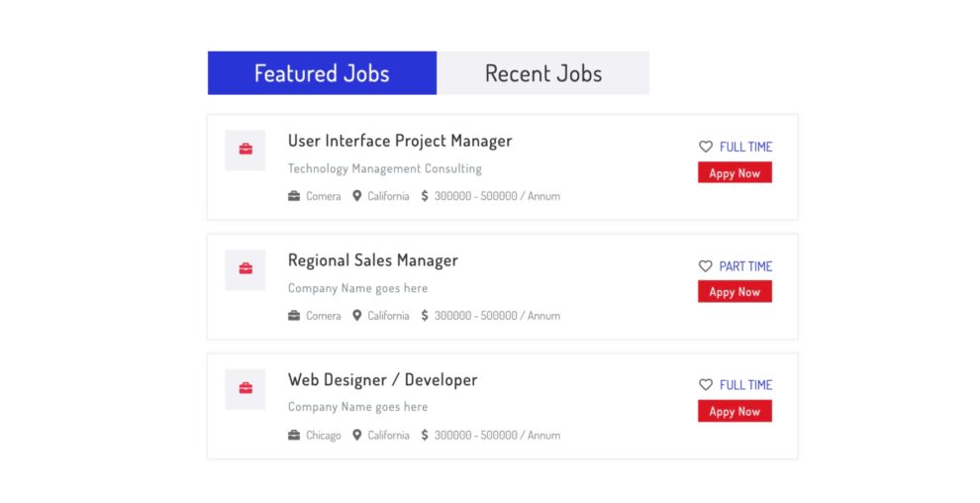Click the Chicago company briefcase icon

coord(294,436)
